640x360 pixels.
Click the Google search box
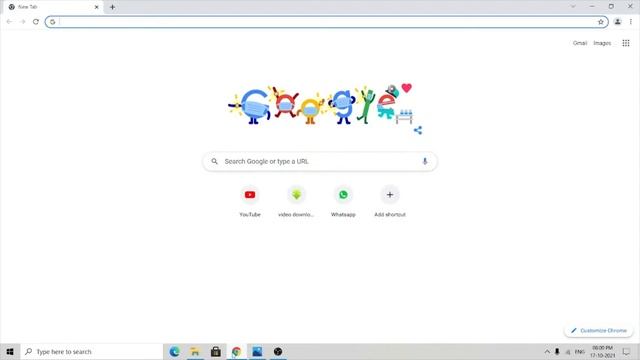tap(320, 161)
